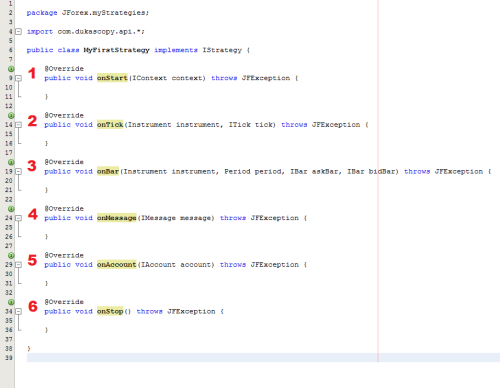Screen dimensions: 500x388
Task: Collapse the onTick method fold
Action: coord(19,125)
